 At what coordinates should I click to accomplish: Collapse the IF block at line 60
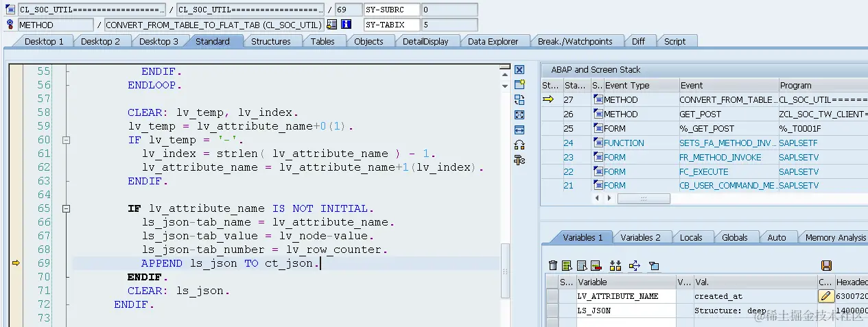click(x=67, y=140)
